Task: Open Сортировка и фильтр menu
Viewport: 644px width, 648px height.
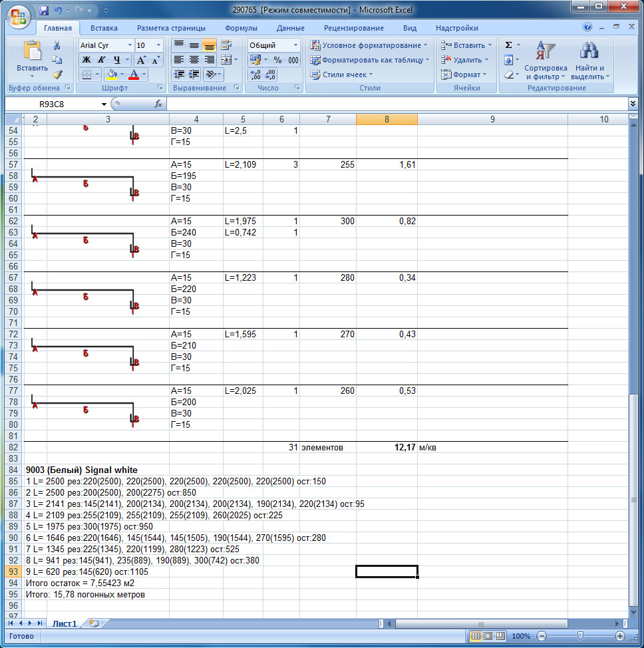Action: [x=546, y=61]
